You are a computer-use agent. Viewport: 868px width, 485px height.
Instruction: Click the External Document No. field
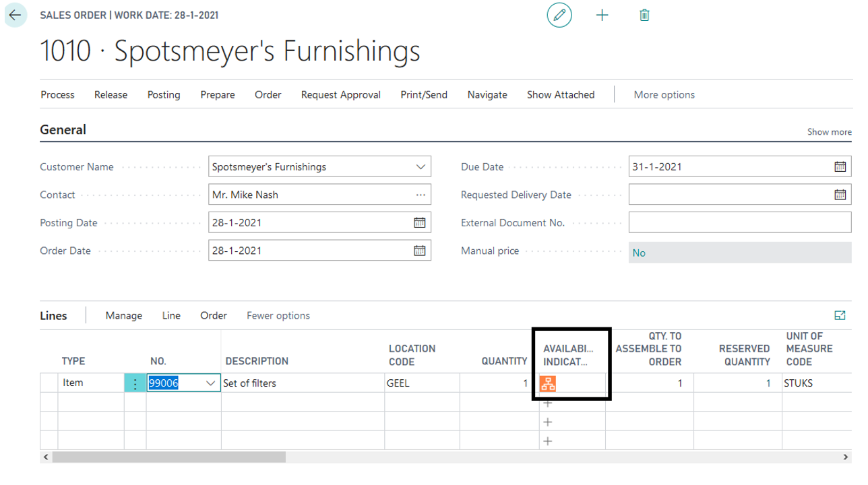[739, 223]
